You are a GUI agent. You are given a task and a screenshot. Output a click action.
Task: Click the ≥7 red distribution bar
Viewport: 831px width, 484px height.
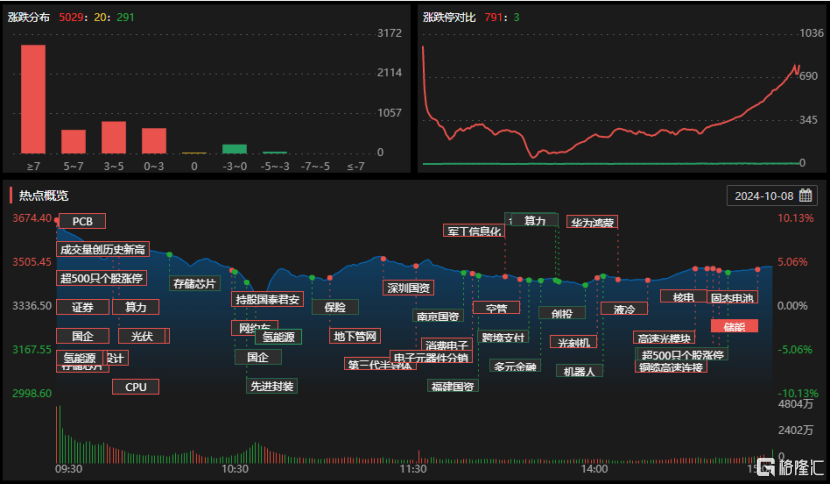click(33, 99)
